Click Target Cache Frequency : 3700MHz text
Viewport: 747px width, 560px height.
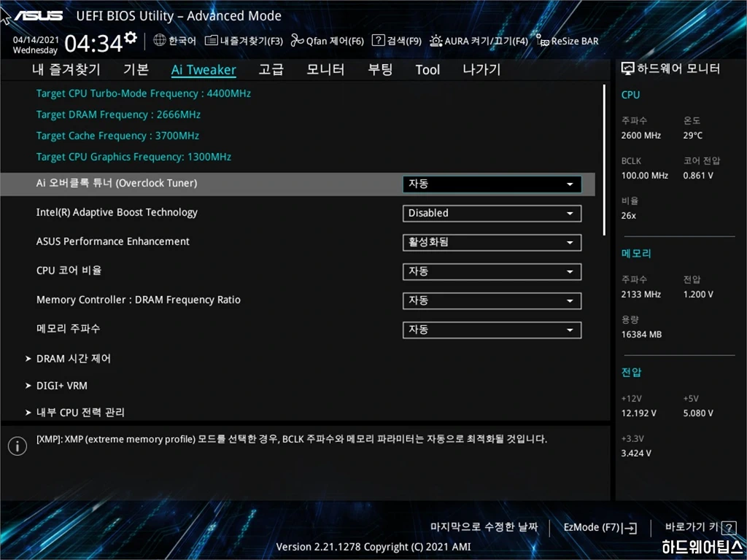tap(117, 136)
